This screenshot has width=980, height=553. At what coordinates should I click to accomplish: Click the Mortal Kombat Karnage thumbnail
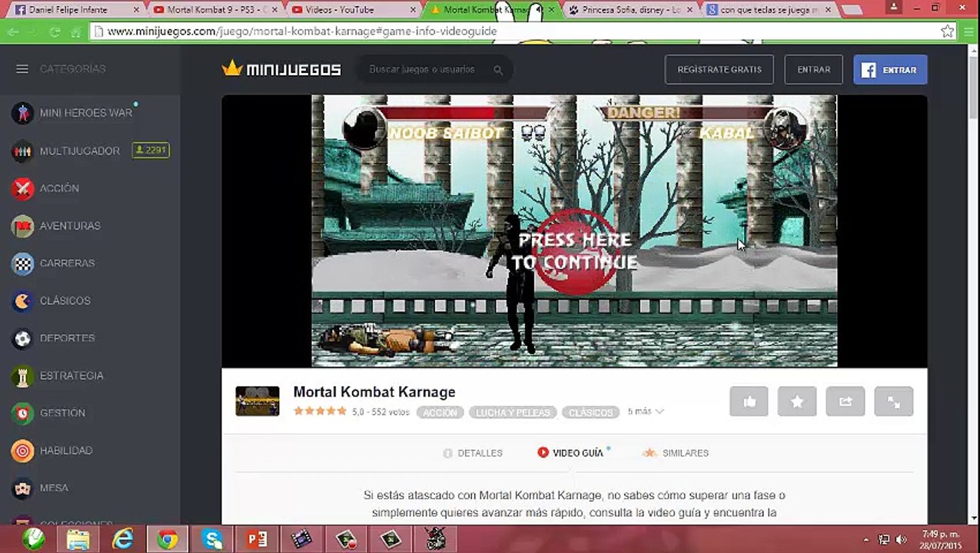257,401
